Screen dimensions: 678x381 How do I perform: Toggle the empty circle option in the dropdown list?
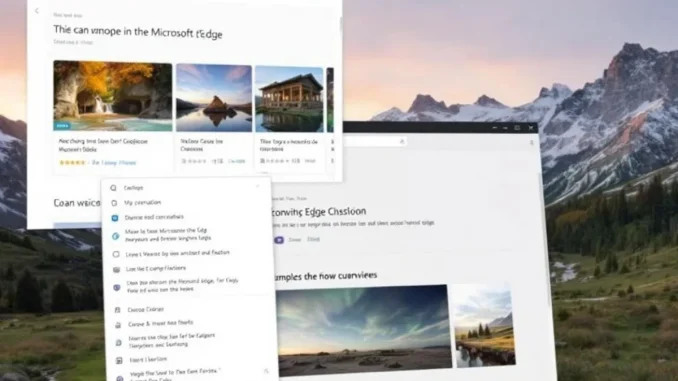click(x=116, y=254)
